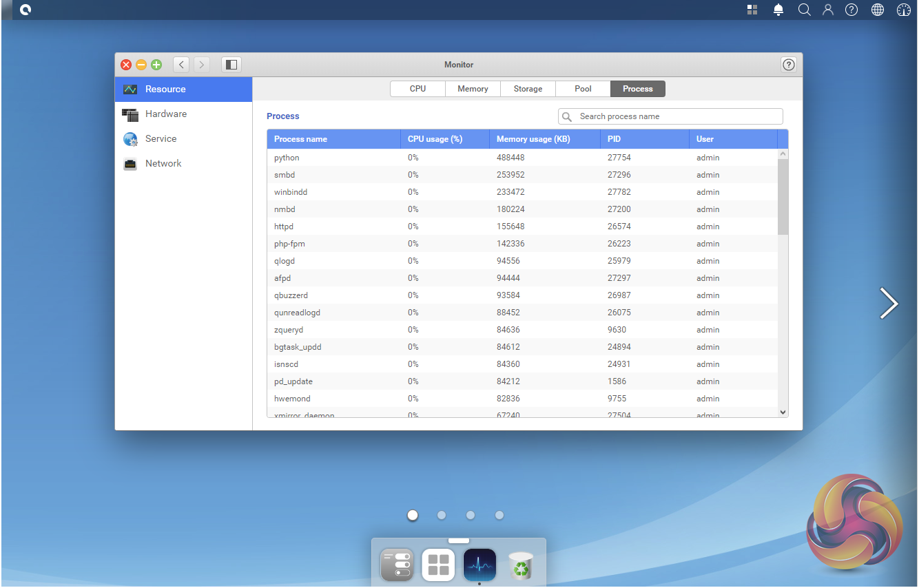Open the search magnifier in top bar
This screenshot has height=588, width=919.
pyautogui.click(x=804, y=10)
